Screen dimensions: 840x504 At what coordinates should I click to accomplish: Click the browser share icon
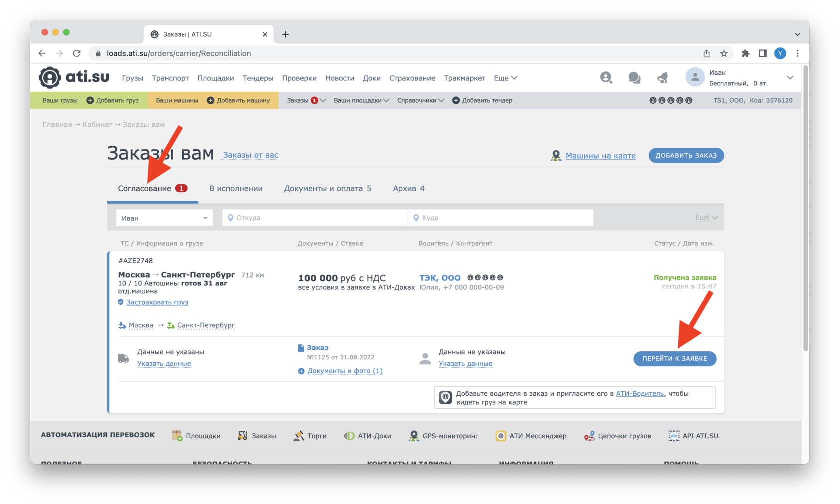(706, 53)
